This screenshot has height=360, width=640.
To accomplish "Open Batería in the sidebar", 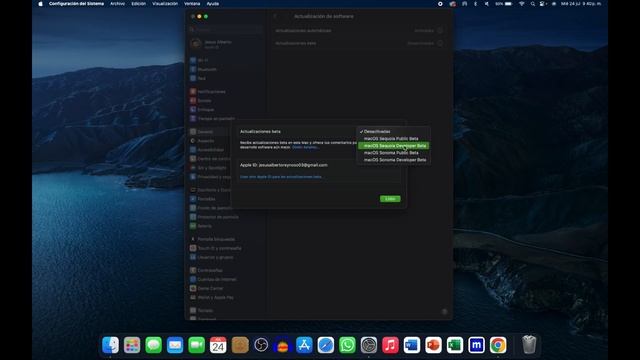I will click(x=226, y=226).
